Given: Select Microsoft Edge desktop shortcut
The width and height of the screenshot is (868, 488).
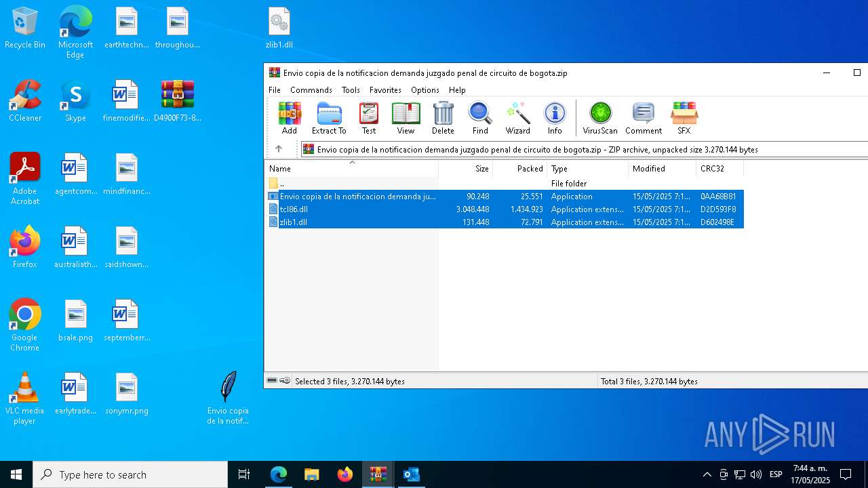Looking at the screenshot, I should (x=75, y=33).
